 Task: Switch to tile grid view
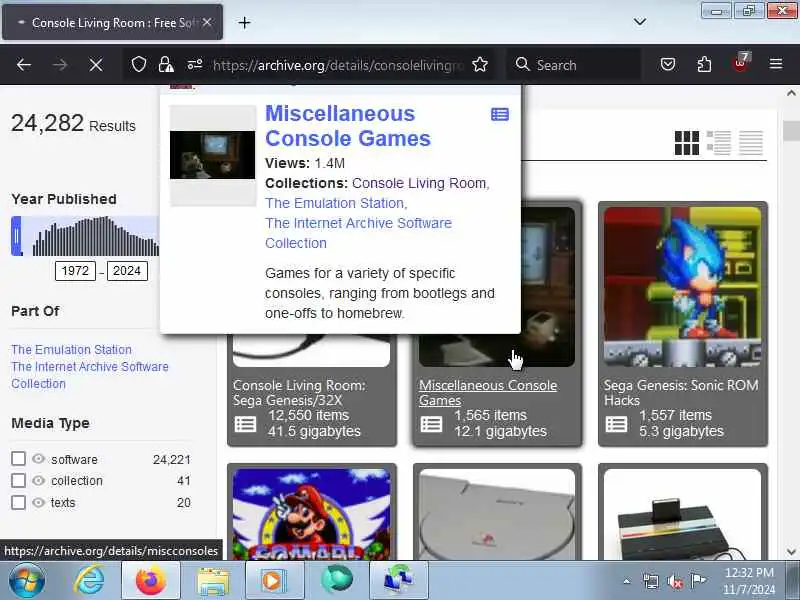click(687, 143)
